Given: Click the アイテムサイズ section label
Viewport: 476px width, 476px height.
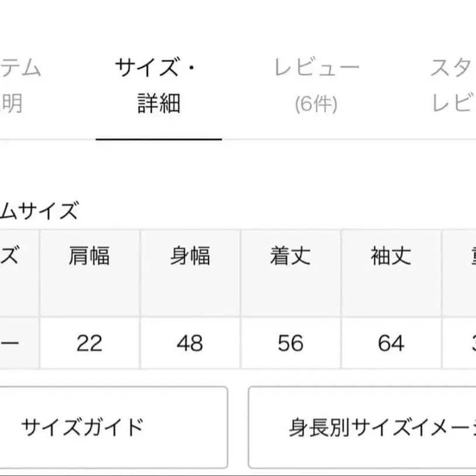Looking at the screenshot, I should point(41,211).
